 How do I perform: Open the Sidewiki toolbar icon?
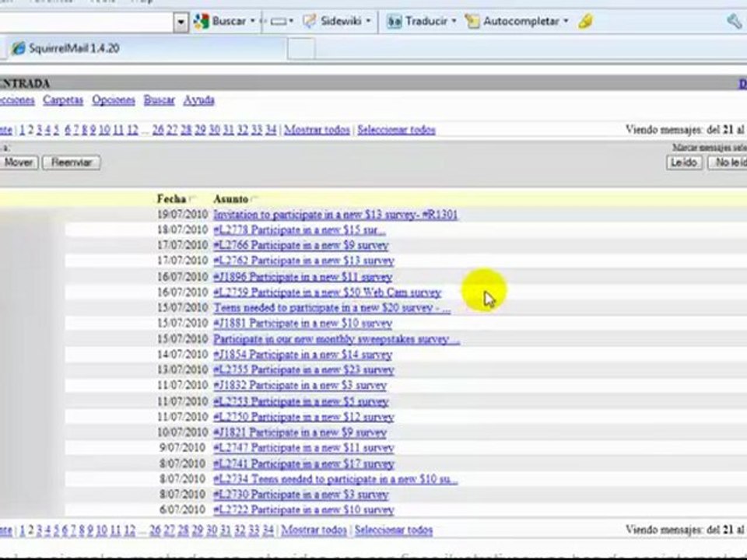pos(310,22)
